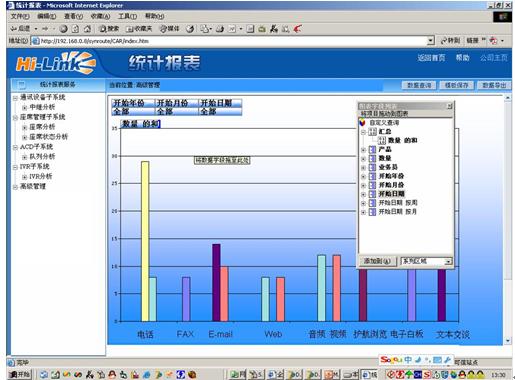Click the 数据查询 button

419,85
